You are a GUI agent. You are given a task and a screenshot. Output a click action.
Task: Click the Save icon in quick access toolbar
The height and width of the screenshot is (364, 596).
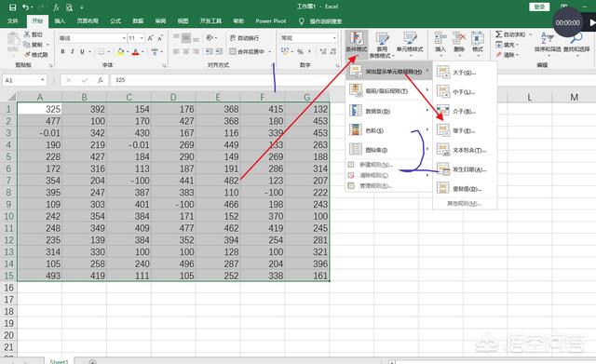point(12,7)
